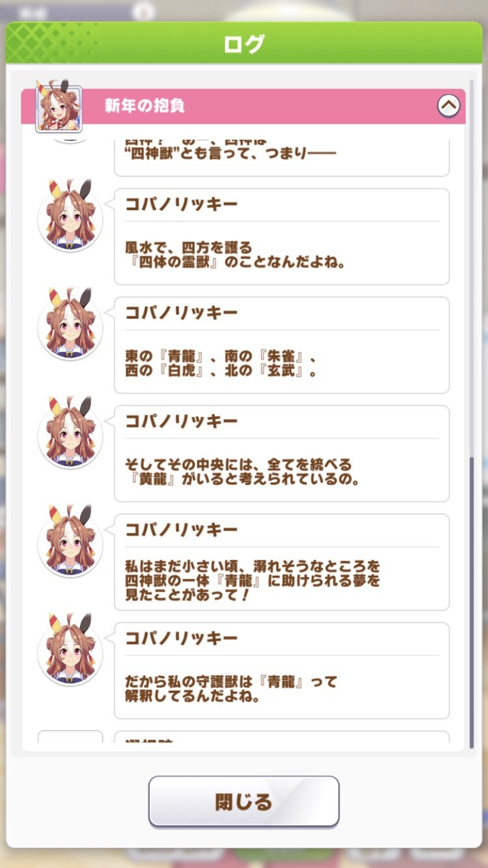488x868 pixels.
Task: Collapse the 新年の抱負 story section
Action: click(448, 105)
